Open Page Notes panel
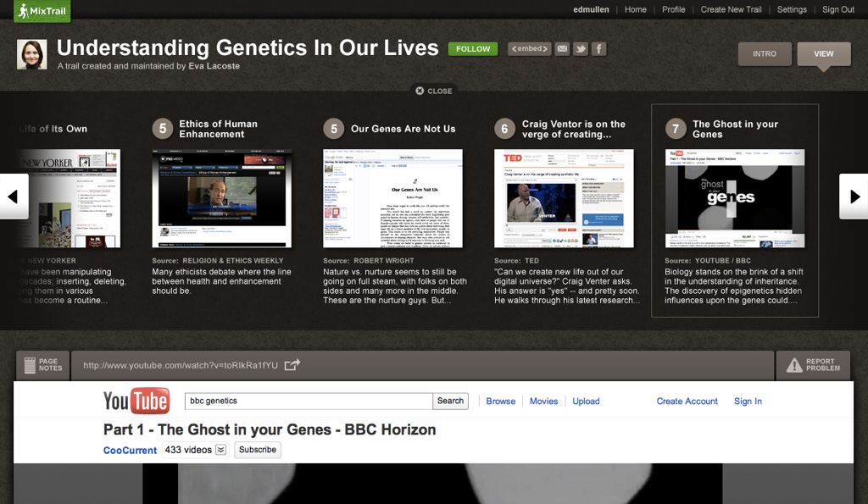868x504 pixels. tap(42, 364)
